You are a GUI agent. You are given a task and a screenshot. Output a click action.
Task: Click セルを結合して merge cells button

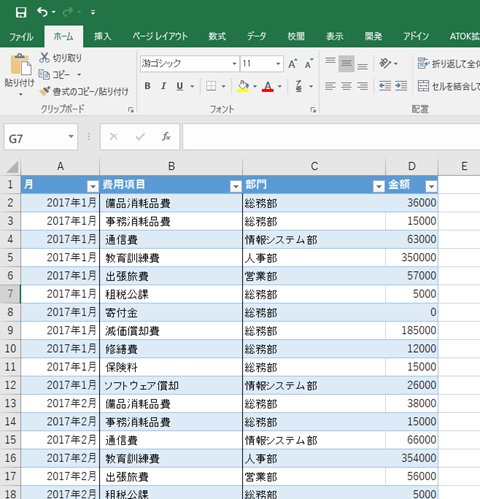coord(448,86)
